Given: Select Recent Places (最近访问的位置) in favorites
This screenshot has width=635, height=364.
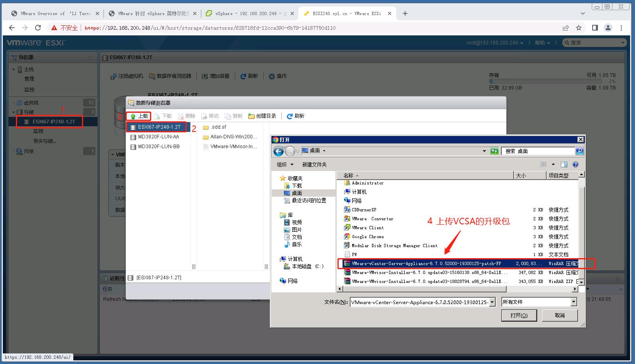Looking at the screenshot, I should click(305, 200).
